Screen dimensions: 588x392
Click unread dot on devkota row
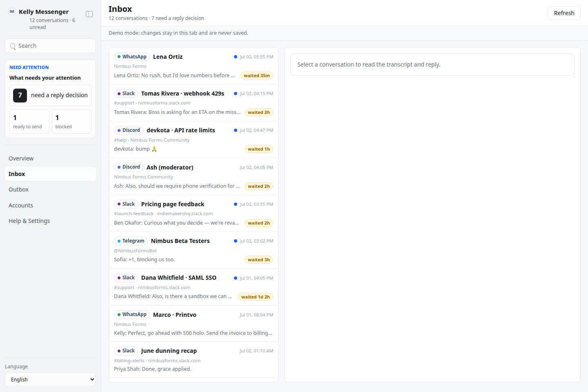(x=236, y=130)
